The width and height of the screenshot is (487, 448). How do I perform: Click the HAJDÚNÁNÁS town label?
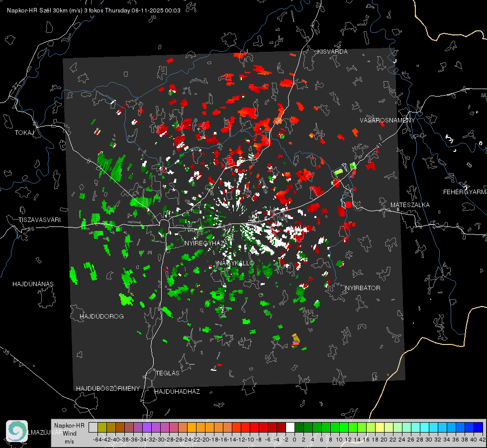coord(33,284)
